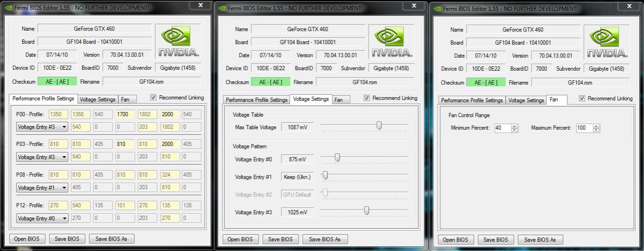This screenshot has height=251, width=644.
Task: Click the P00 profile 1700 clock field
Action: coord(125,114)
